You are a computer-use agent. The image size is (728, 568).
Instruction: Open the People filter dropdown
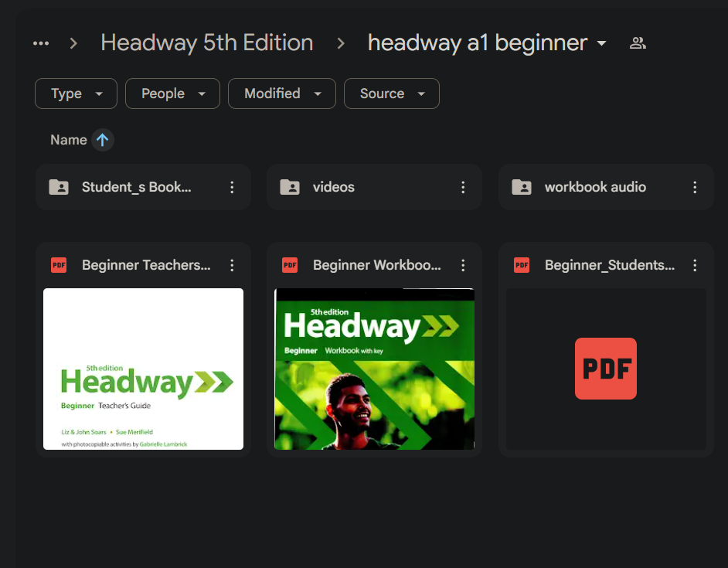click(172, 94)
